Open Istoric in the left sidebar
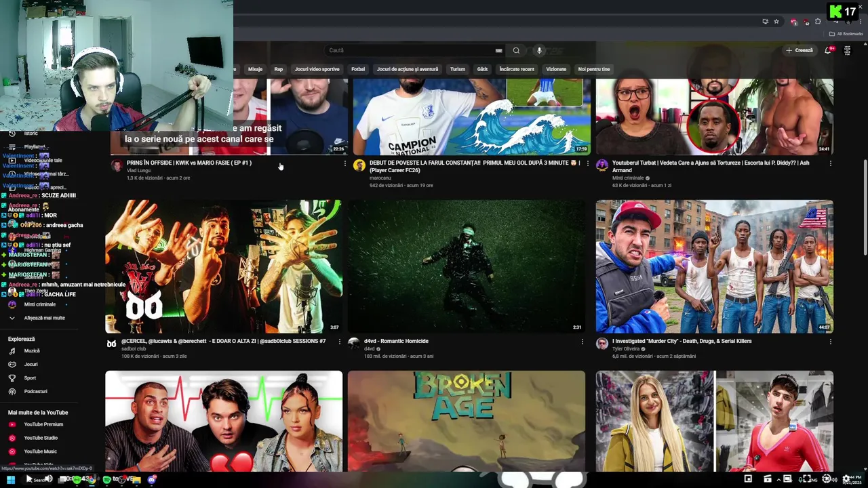 click(31, 134)
